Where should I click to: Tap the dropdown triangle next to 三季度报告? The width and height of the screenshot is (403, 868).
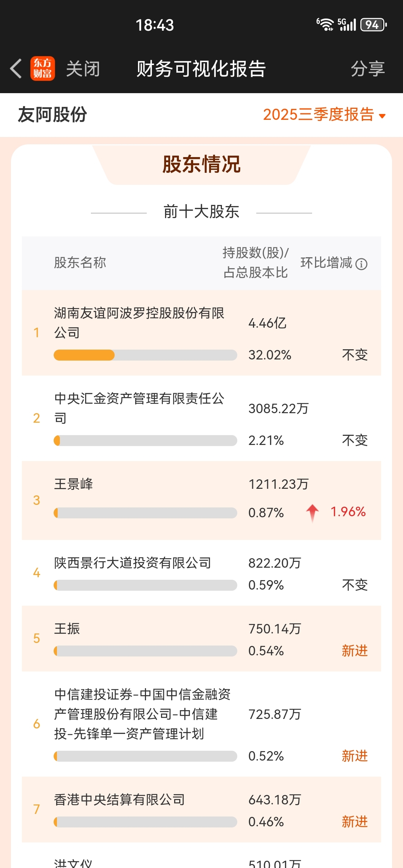point(382,116)
